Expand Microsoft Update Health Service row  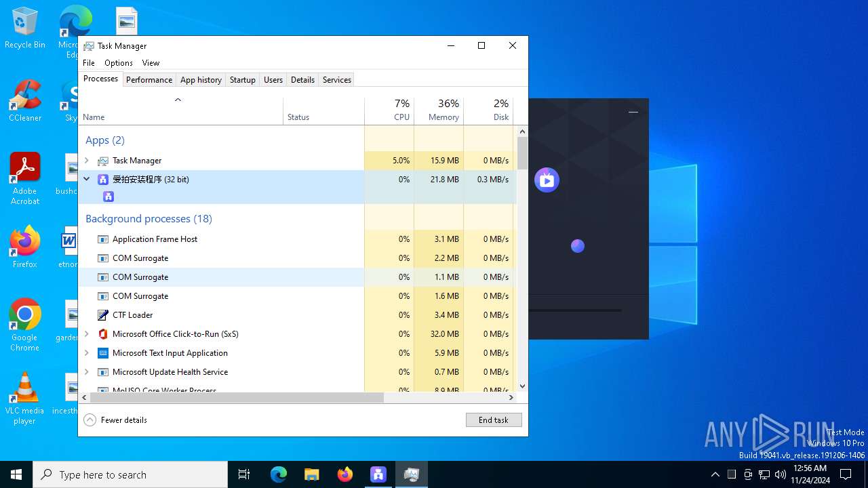pos(86,372)
